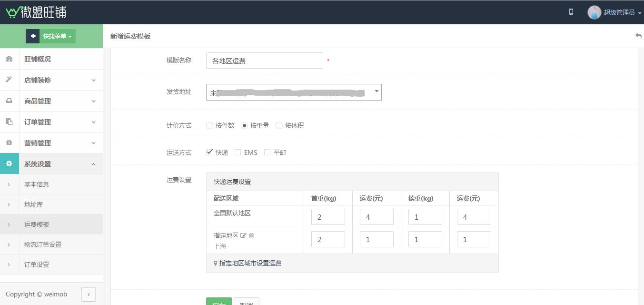644x305 pixels.
Task: Click the edit icon next to 指定地区
Action: [243, 235]
